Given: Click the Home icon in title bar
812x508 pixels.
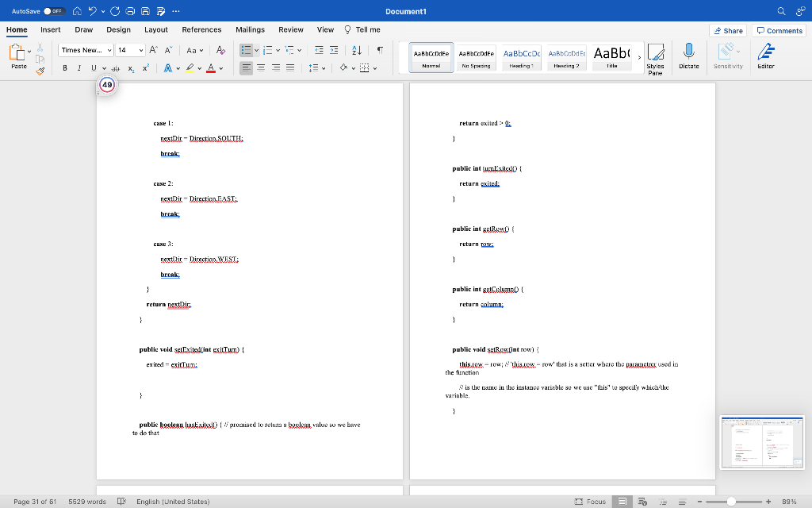Looking at the screenshot, I should coord(77,11).
